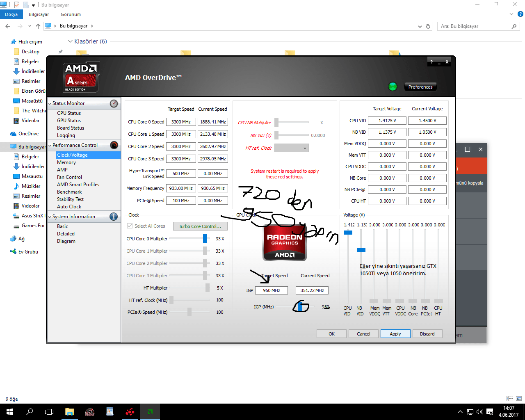Open Task View from the taskbar
Viewport: 525px width, 420px height.
click(49, 412)
